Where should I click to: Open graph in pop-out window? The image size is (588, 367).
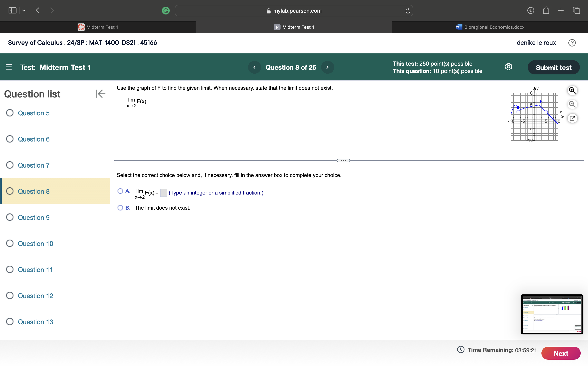[x=572, y=118]
